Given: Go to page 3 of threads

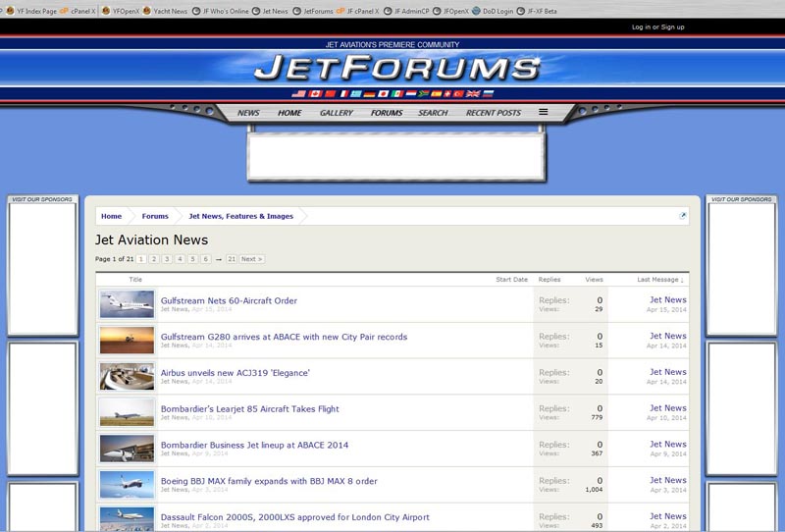Looking at the screenshot, I should (167, 259).
